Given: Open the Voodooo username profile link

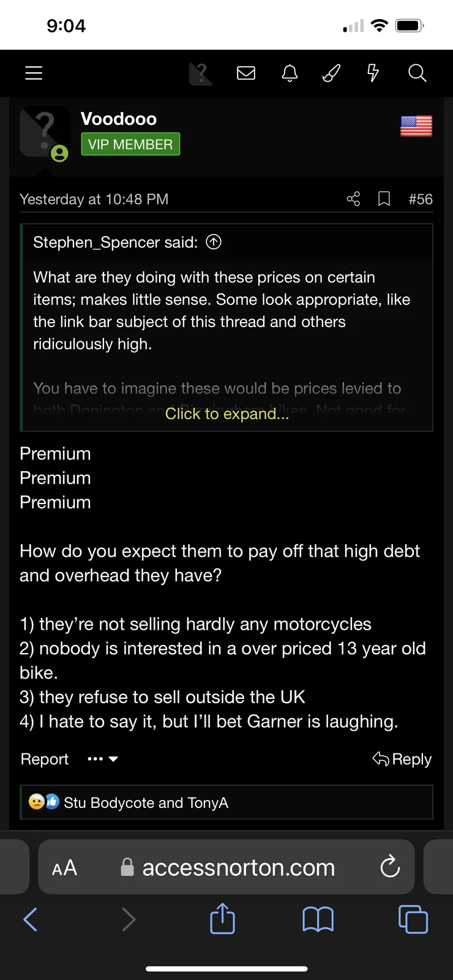Looking at the screenshot, I should 119,119.
